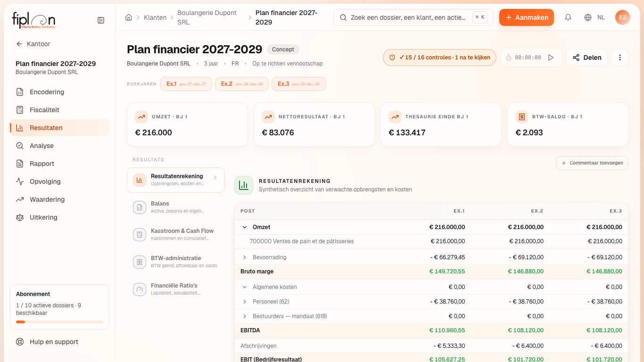The height and width of the screenshot is (362, 644).
Task: Expand the Personeel (62) row
Action: [245, 302]
